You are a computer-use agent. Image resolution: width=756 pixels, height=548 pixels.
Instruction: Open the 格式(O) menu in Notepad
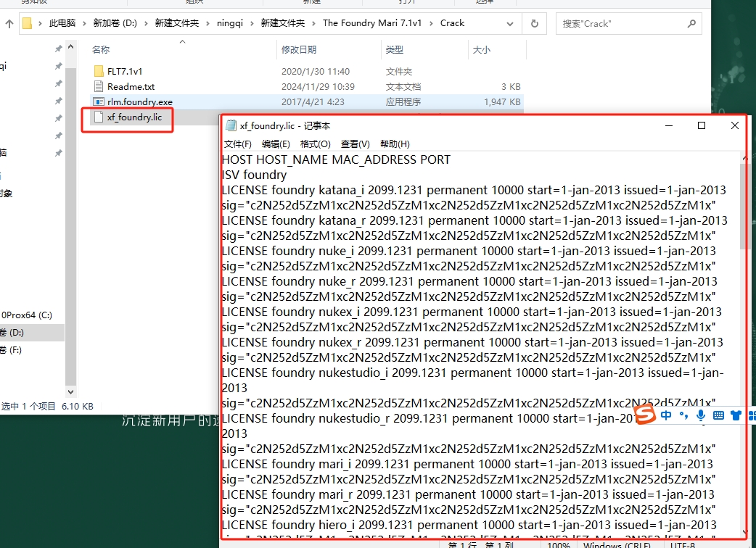(315, 144)
